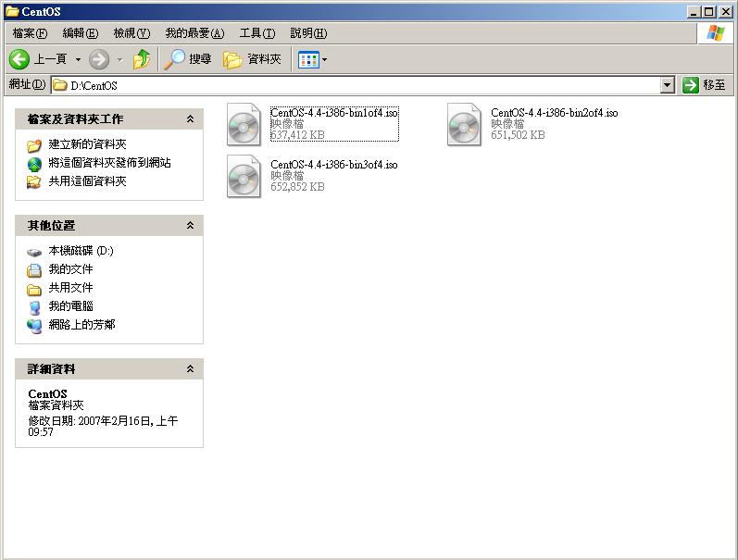Image resolution: width=738 pixels, height=560 pixels.
Task: Select CentOS-4.4-i386-bin1of4.iso disc icon
Action: 244,124
